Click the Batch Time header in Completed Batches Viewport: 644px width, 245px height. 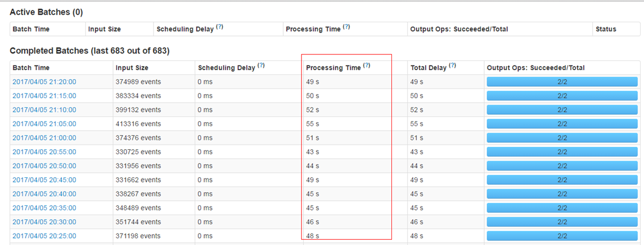click(31, 68)
